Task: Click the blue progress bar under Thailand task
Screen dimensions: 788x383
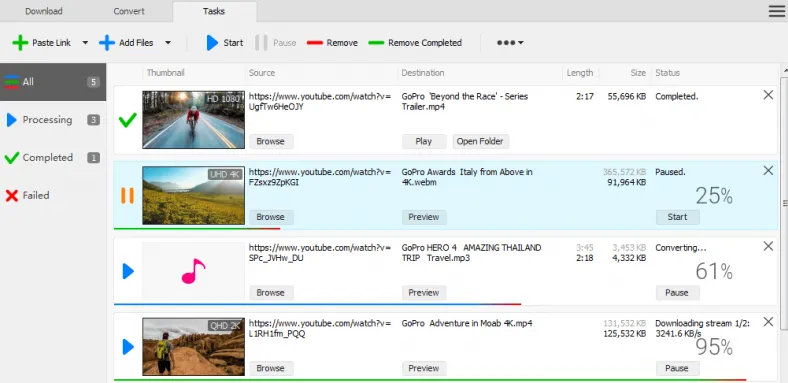Action: (318, 304)
